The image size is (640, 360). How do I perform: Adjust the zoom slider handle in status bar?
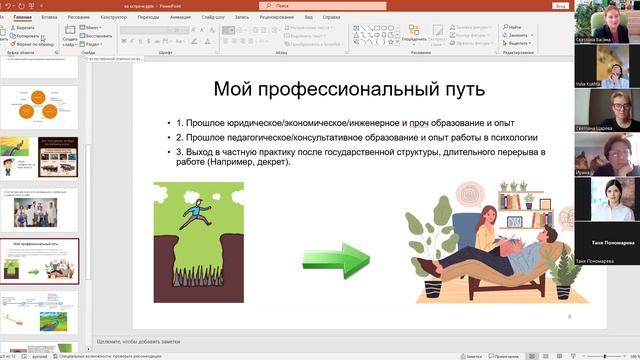[604, 356]
